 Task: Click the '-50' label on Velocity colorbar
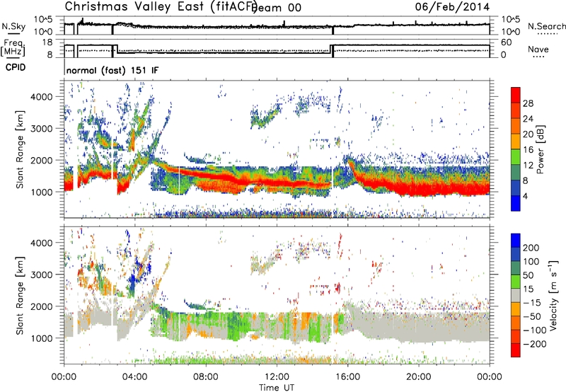click(x=531, y=316)
